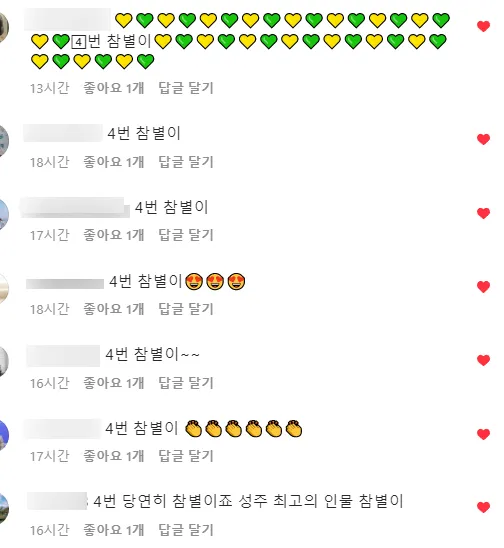
Task: Reply to the 성주 최고의 인물 comment
Action: (186, 529)
